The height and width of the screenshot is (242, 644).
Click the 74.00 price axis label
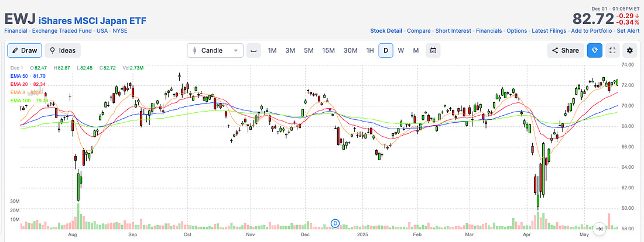(628, 65)
